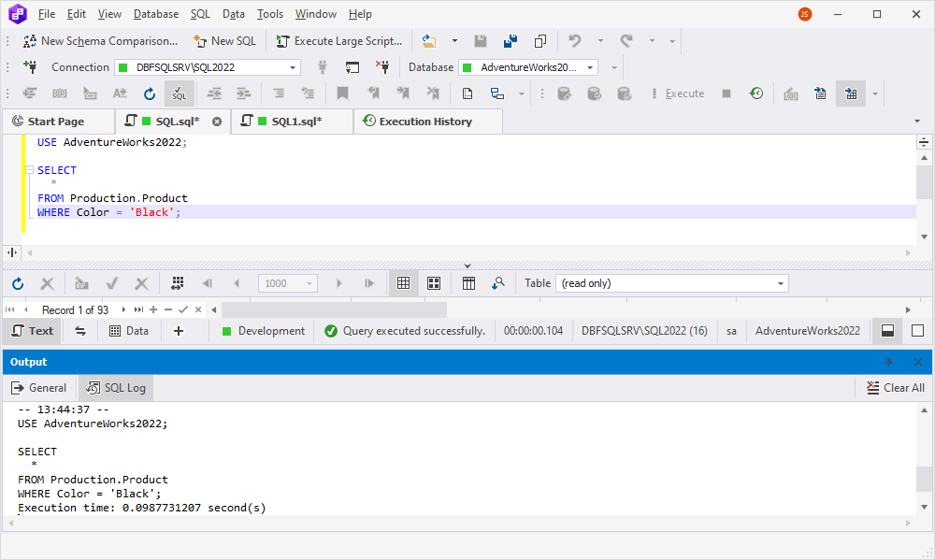
Task: Open the document tabs list dropdown
Action: [917, 122]
